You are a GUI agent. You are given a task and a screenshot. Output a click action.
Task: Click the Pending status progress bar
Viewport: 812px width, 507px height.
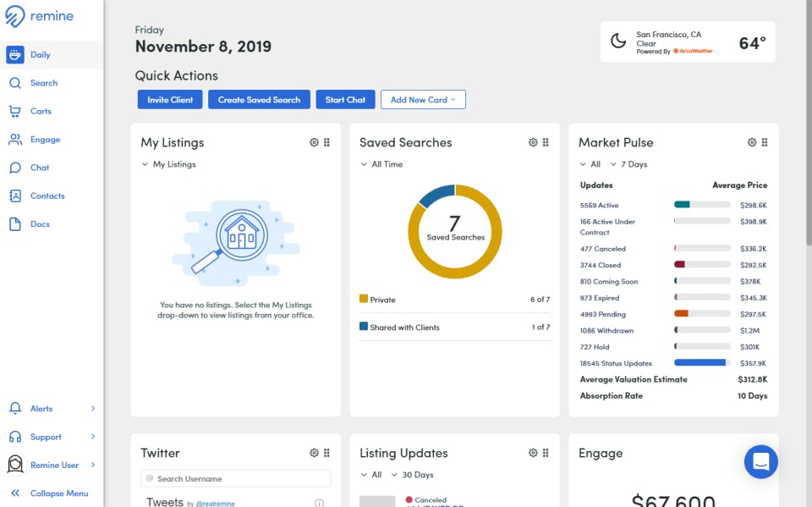[701, 314]
